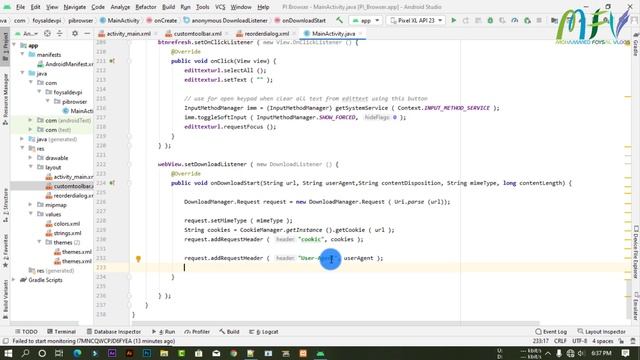Open the Build menu
The height and width of the screenshot is (360, 640).
169,7
